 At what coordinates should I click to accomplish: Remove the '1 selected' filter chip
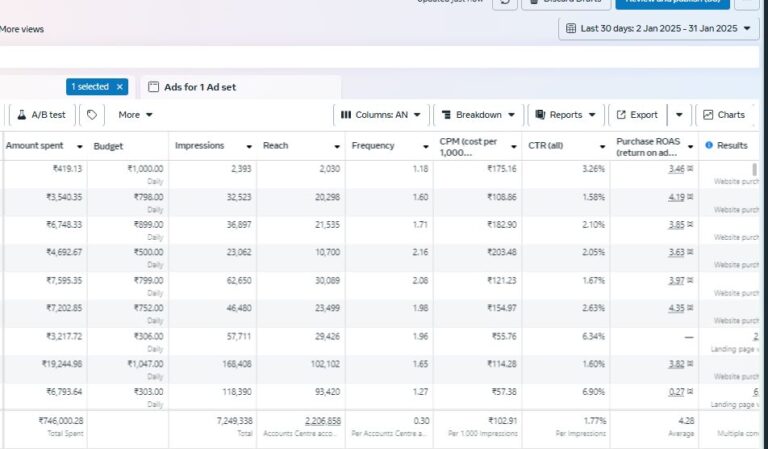(x=120, y=87)
